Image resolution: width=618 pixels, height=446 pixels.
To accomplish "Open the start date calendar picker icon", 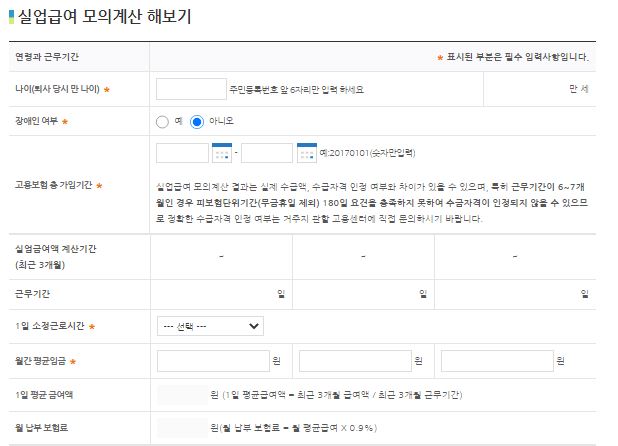I will tap(222, 153).
